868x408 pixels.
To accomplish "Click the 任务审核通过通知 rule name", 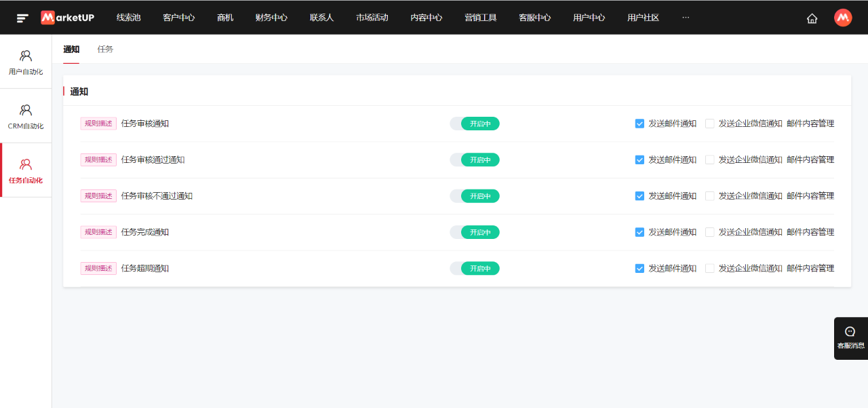I will pos(153,160).
